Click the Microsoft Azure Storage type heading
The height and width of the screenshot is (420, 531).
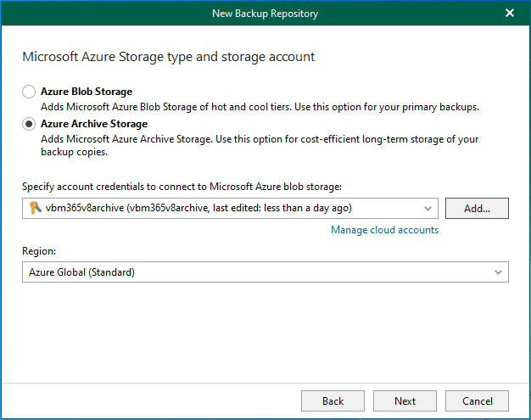168,57
